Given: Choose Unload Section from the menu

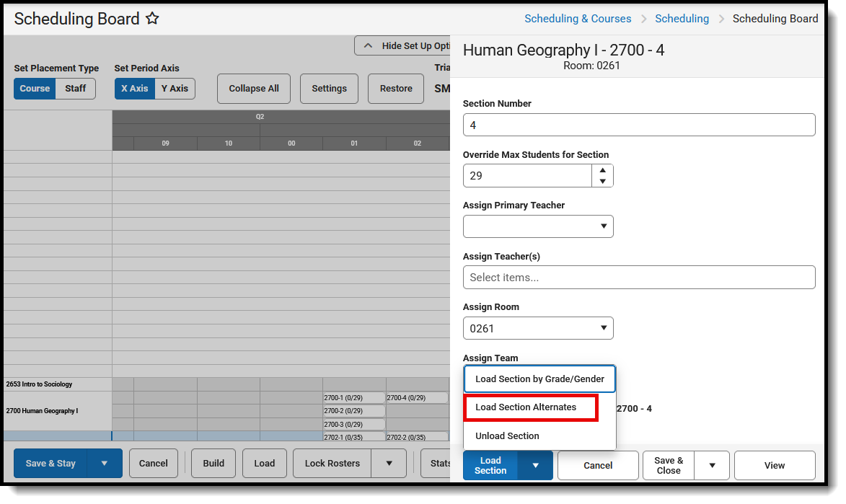Looking at the screenshot, I should (x=508, y=436).
